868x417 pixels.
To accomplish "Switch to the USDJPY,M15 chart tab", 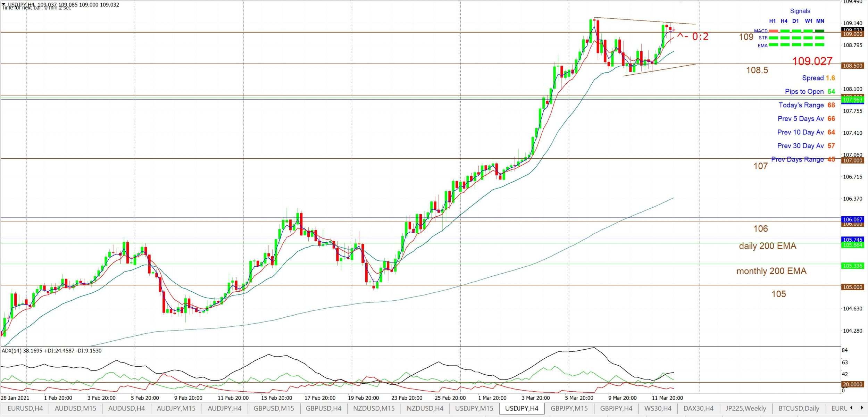I will (x=474, y=408).
